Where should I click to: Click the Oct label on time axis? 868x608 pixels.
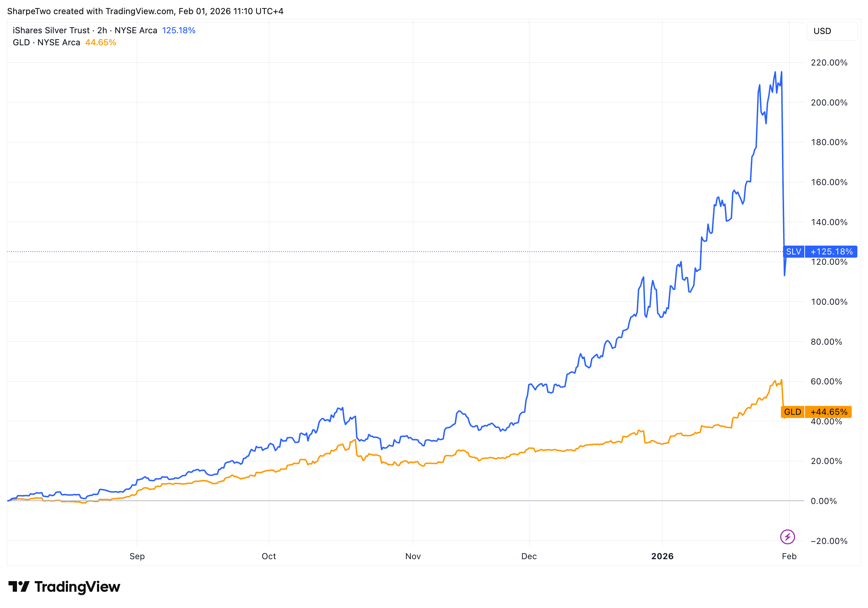269,556
